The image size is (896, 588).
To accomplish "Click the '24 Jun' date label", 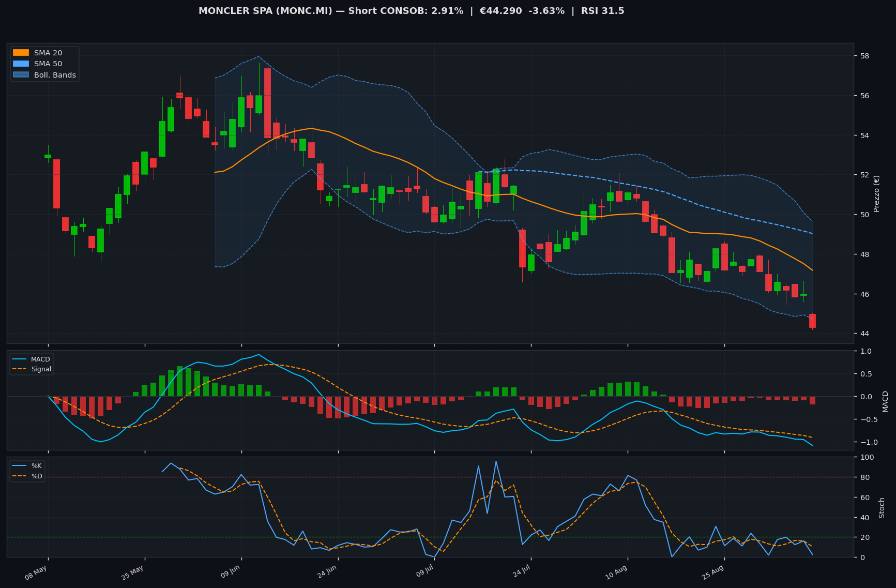I will coord(326,572).
